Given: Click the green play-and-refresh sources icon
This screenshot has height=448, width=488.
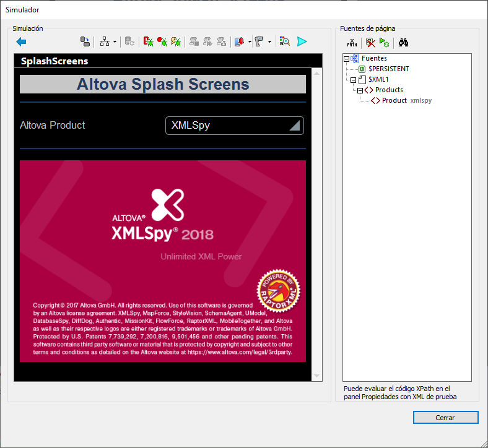Looking at the screenshot, I should tap(385, 43).
